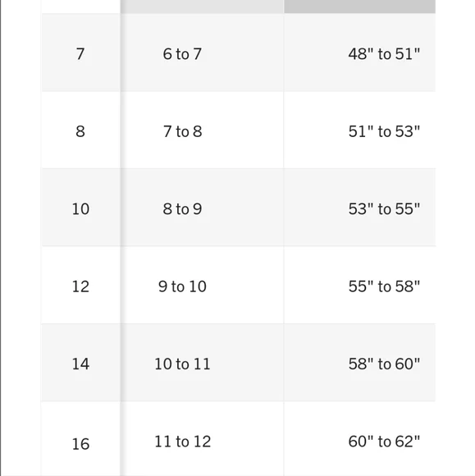The height and width of the screenshot is (476, 475).
Task: Select size 14 row label
Action: (x=80, y=364)
